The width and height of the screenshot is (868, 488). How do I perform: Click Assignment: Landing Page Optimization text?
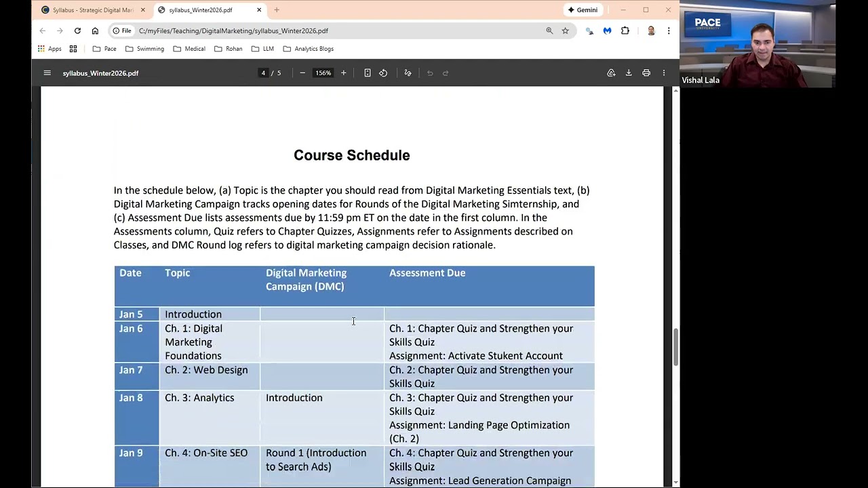[479, 432]
